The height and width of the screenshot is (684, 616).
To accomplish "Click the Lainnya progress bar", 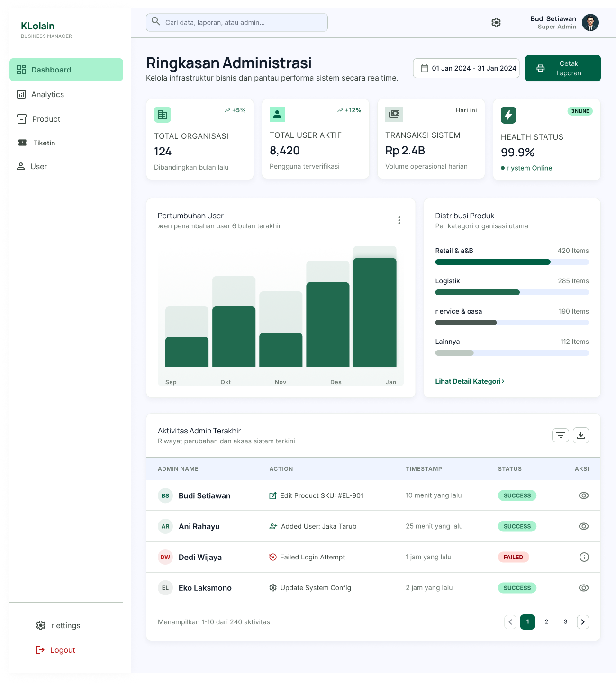I will click(x=512, y=353).
